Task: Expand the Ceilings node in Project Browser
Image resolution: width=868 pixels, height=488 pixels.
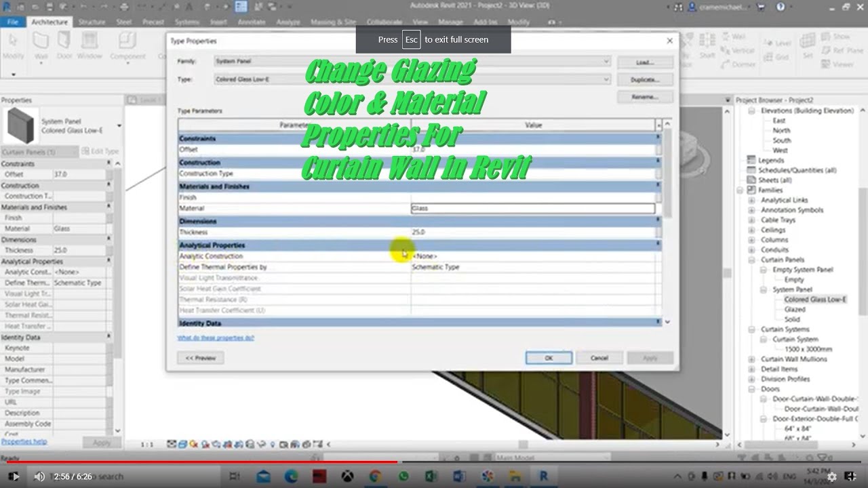Action: [751, 230]
